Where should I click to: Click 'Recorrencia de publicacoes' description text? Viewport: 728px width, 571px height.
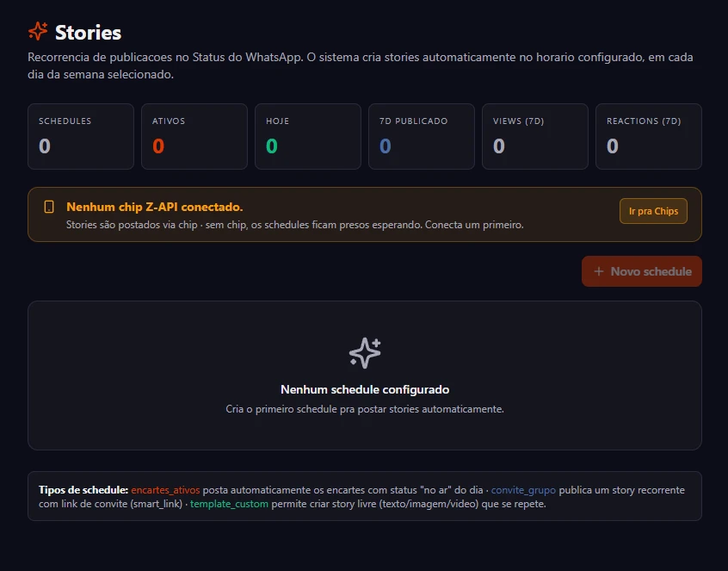click(x=361, y=65)
